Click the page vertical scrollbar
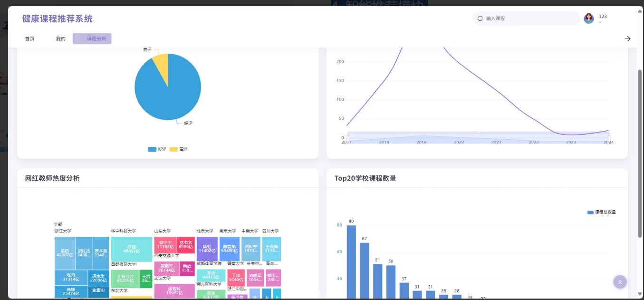The height and width of the screenshot is (300, 644). (640, 154)
